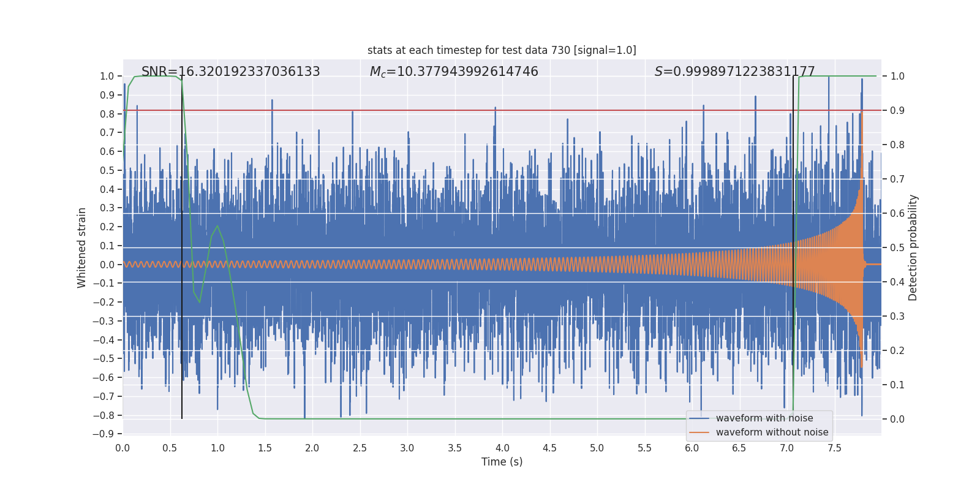
Task: Click the 1.0 tick on Detection probability axis
Action: click(897, 77)
